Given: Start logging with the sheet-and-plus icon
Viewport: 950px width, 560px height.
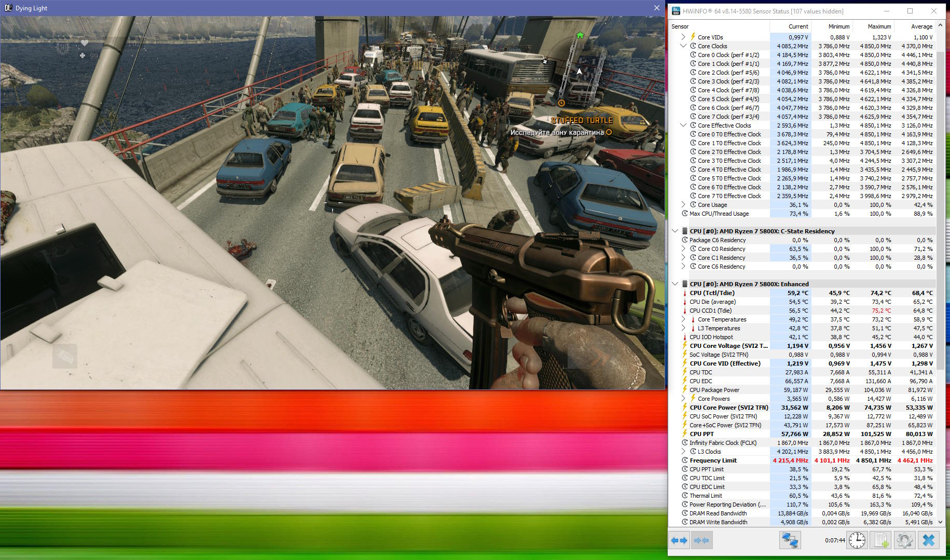Looking at the screenshot, I should 881,540.
